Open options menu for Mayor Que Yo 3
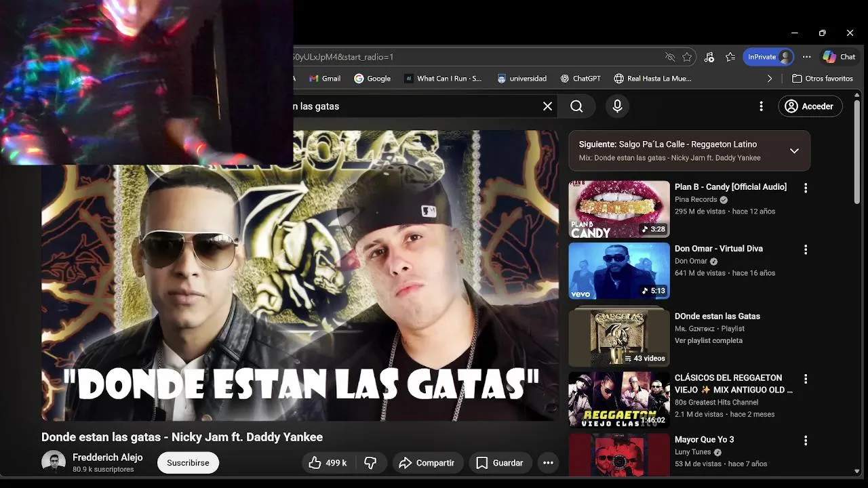Screen dimensions: 868x488 806,441
